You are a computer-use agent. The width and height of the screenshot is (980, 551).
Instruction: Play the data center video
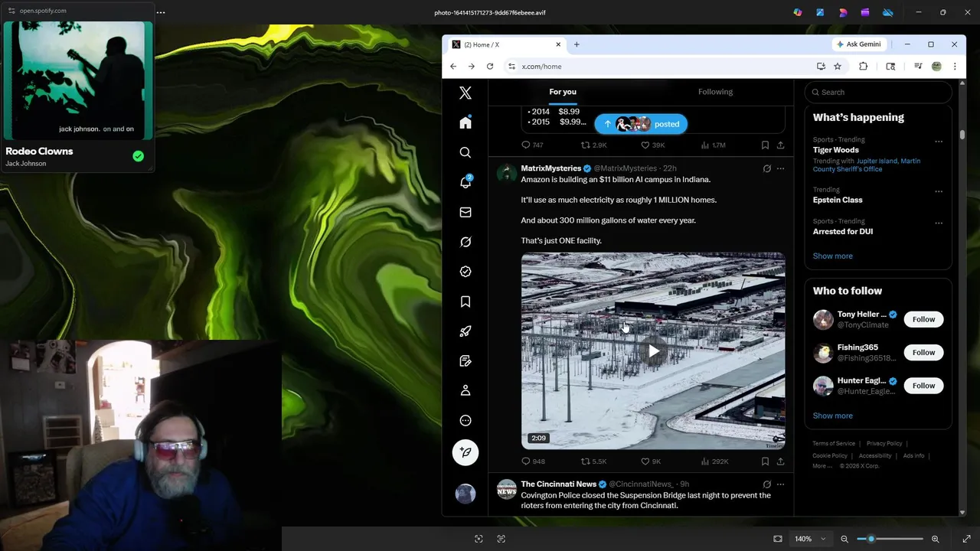pyautogui.click(x=653, y=351)
